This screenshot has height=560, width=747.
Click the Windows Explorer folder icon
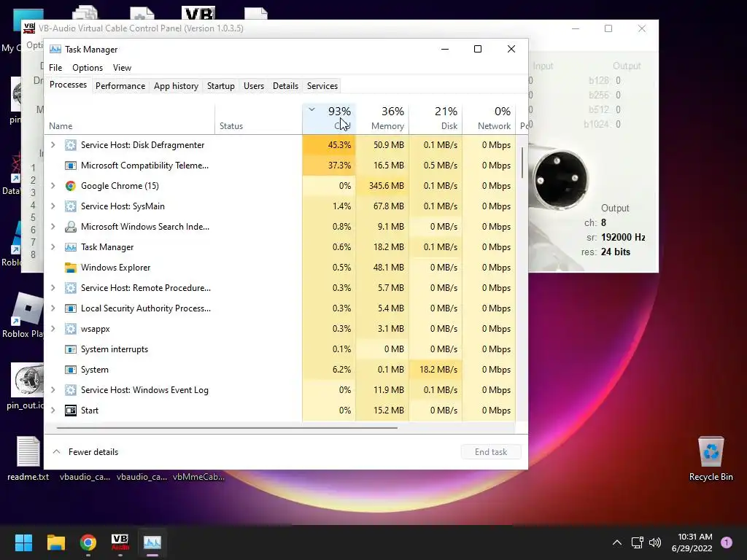71,268
